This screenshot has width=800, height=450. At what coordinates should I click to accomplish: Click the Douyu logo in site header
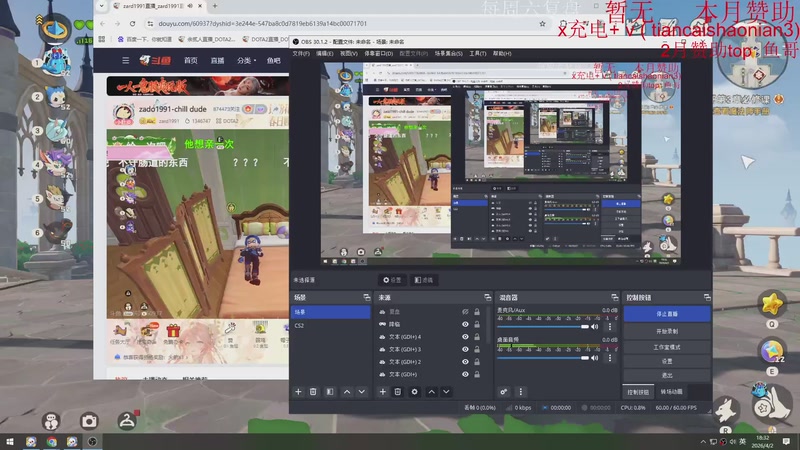point(155,60)
